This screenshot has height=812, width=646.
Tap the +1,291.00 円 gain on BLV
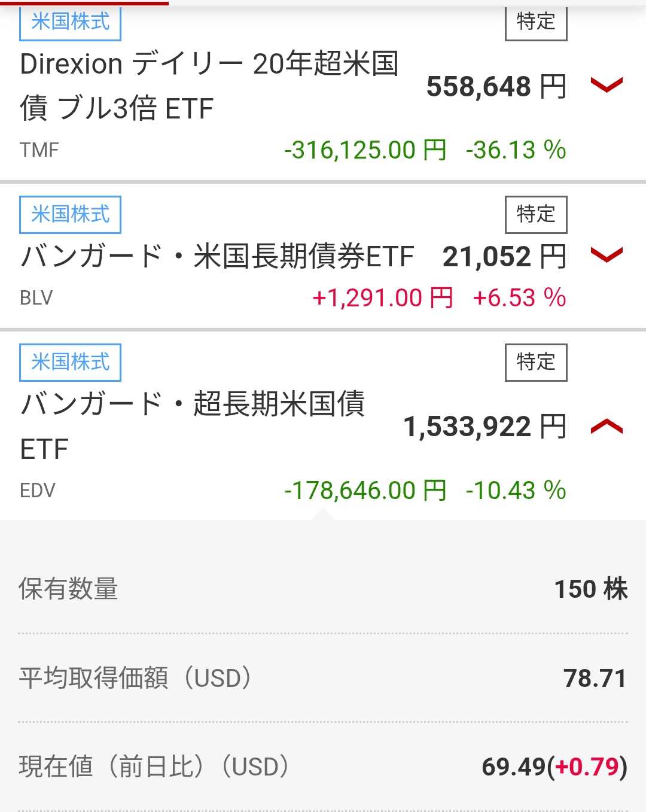383,297
